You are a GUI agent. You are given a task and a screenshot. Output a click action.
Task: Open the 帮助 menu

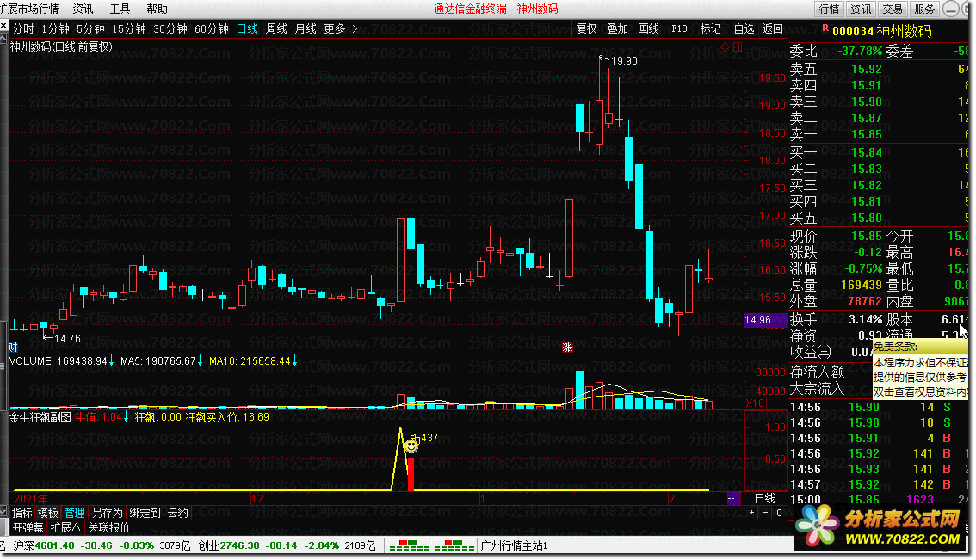click(158, 9)
